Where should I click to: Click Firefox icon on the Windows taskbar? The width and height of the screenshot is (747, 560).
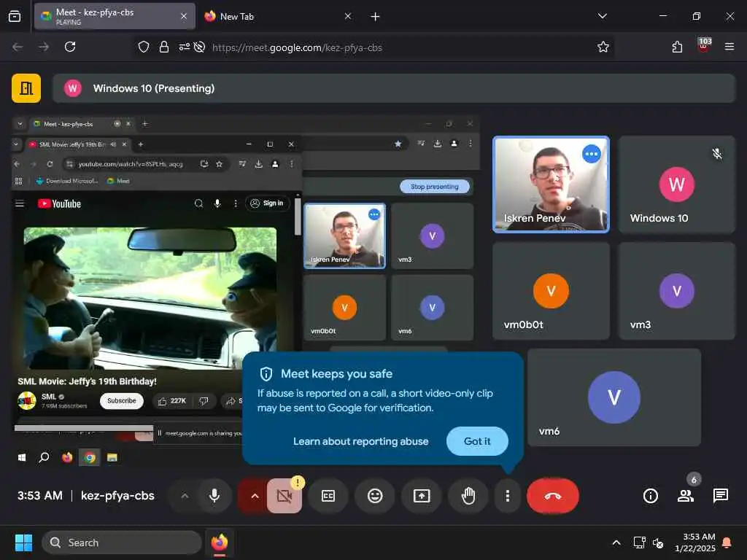(220, 542)
